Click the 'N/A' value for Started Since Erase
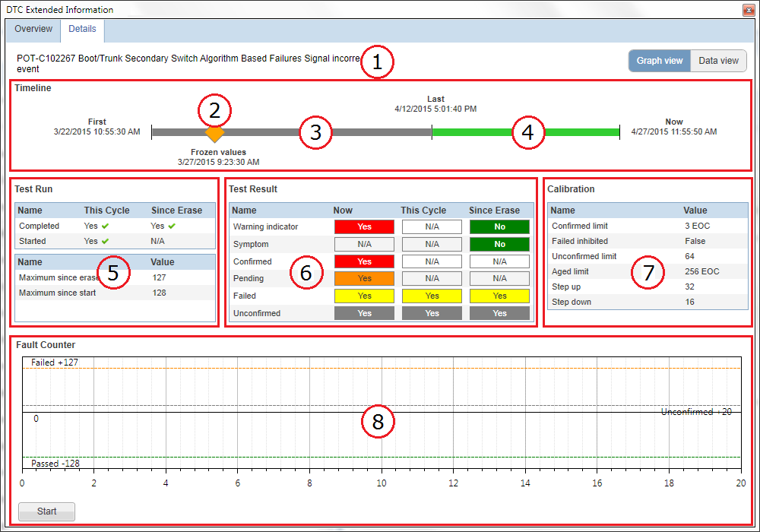 (x=157, y=241)
